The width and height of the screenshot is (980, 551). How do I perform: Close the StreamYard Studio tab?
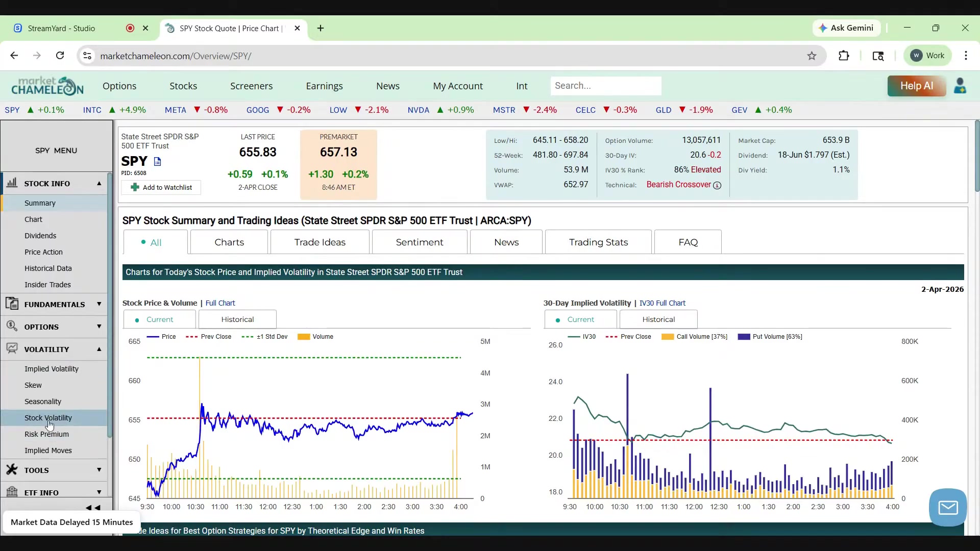coord(145,28)
